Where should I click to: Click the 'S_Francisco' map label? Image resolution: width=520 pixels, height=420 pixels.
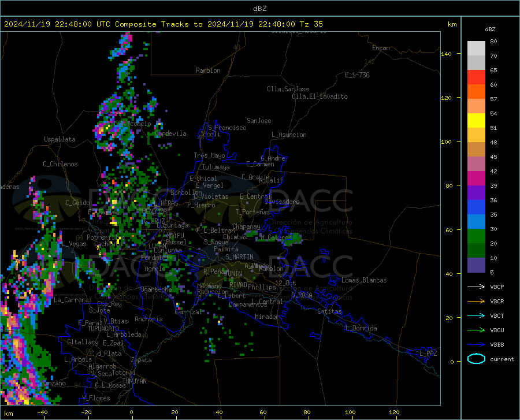(227, 128)
